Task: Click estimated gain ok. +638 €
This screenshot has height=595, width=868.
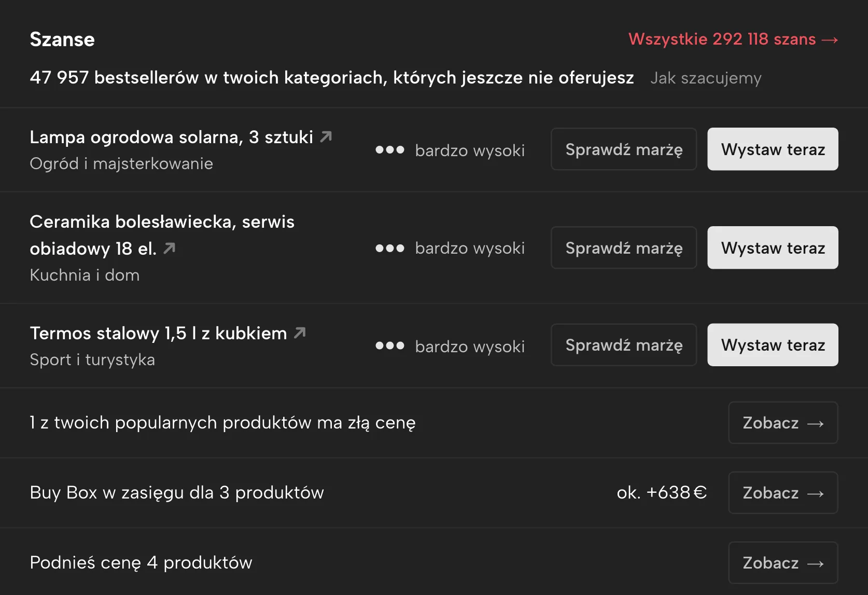Action: tap(662, 493)
